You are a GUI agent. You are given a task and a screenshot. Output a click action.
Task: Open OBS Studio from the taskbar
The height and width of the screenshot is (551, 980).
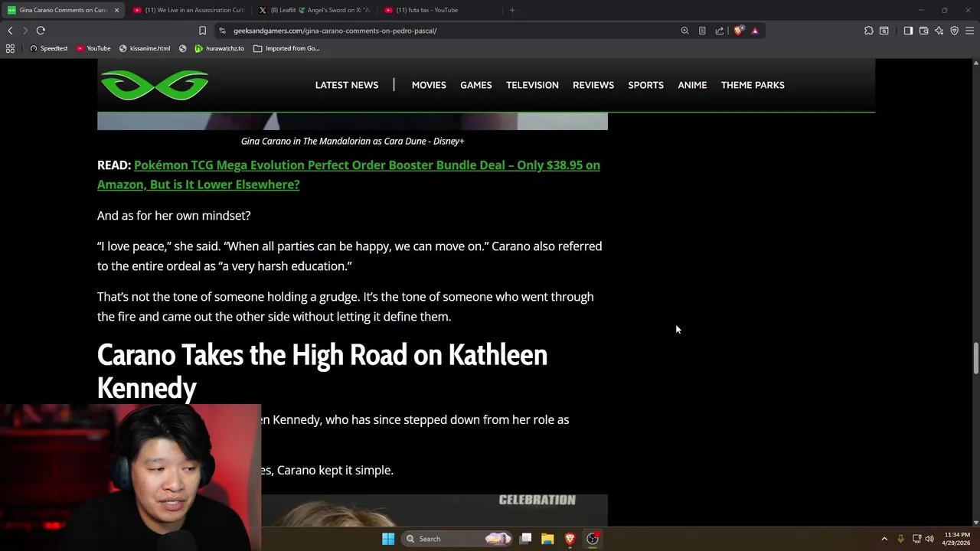(593, 539)
